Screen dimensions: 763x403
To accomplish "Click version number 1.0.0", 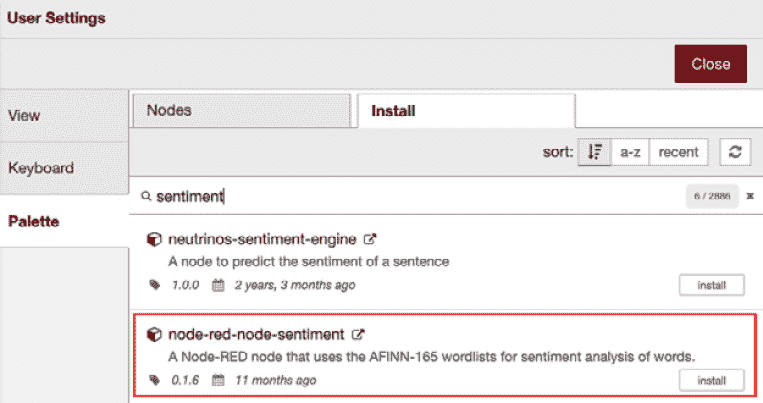I will click(185, 285).
